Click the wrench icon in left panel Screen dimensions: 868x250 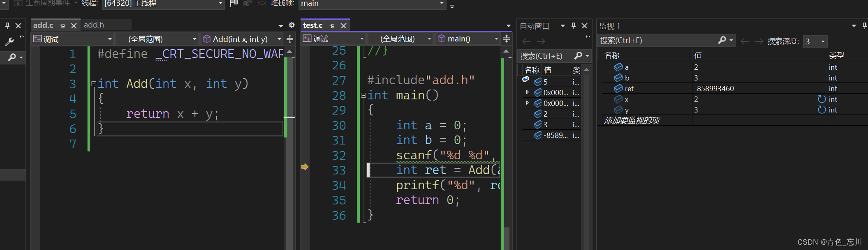(x=9, y=41)
